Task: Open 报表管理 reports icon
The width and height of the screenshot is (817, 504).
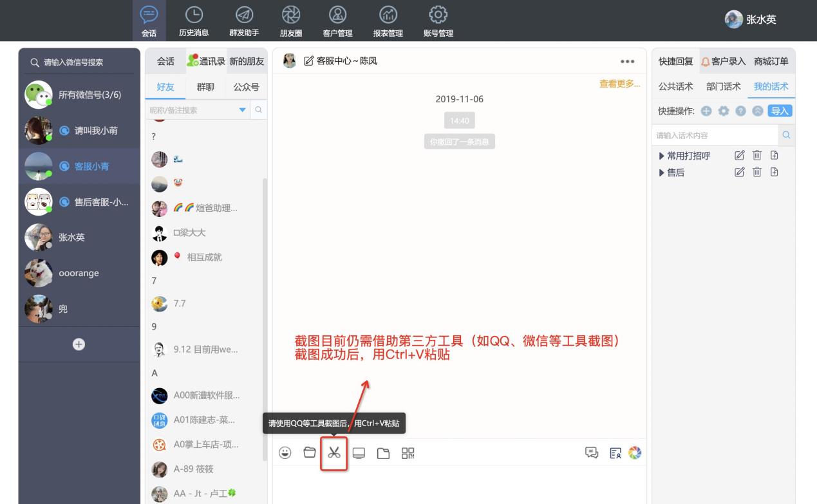Action: tap(388, 14)
